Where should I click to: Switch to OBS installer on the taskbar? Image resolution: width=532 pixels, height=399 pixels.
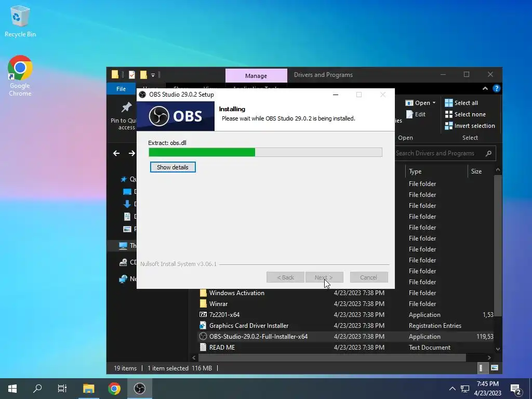point(139,389)
